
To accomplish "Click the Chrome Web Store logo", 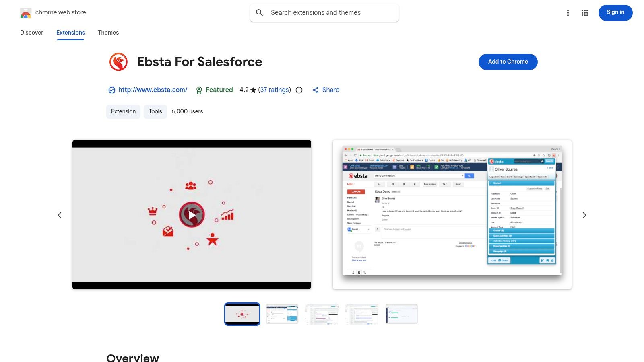I will pos(26,12).
